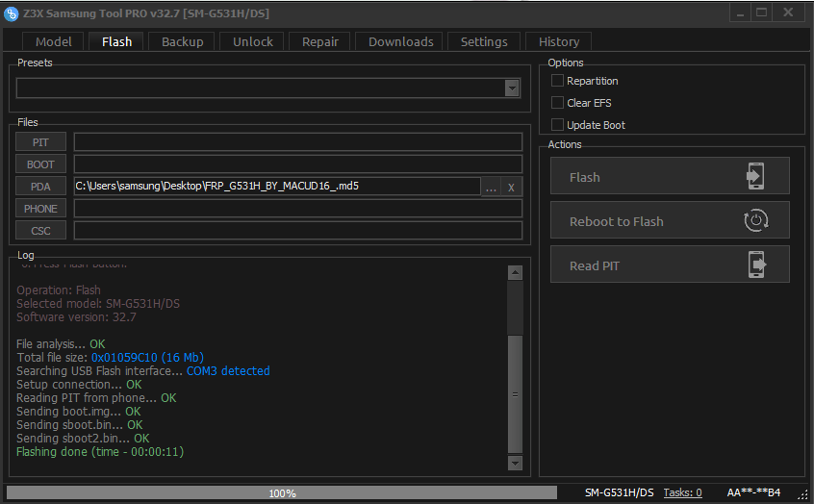Click the Z3X app icon in title bar
Viewport: 814px width, 504px height.
[x=11, y=13]
